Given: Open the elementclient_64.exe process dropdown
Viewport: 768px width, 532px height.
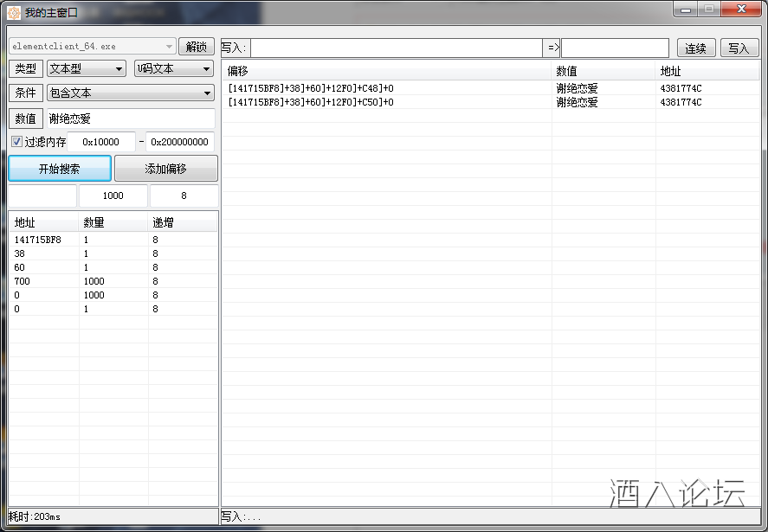Looking at the screenshot, I should pos(93,47).
